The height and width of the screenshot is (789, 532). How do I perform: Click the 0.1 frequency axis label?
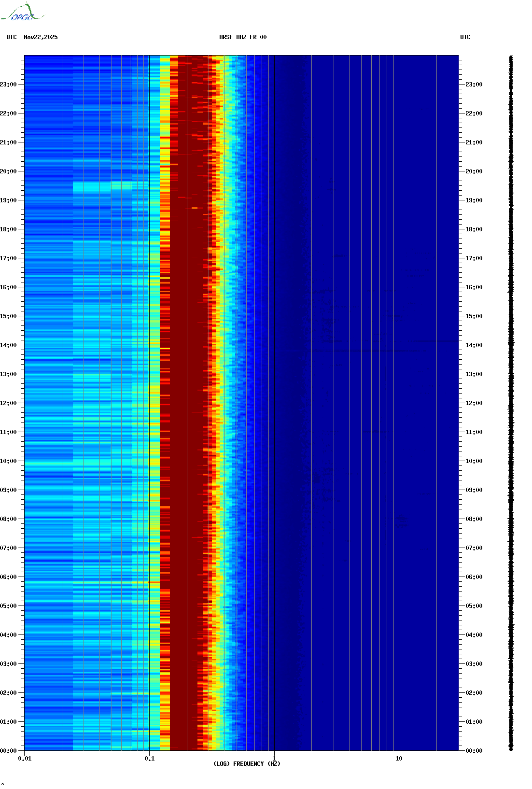[150, 759]
